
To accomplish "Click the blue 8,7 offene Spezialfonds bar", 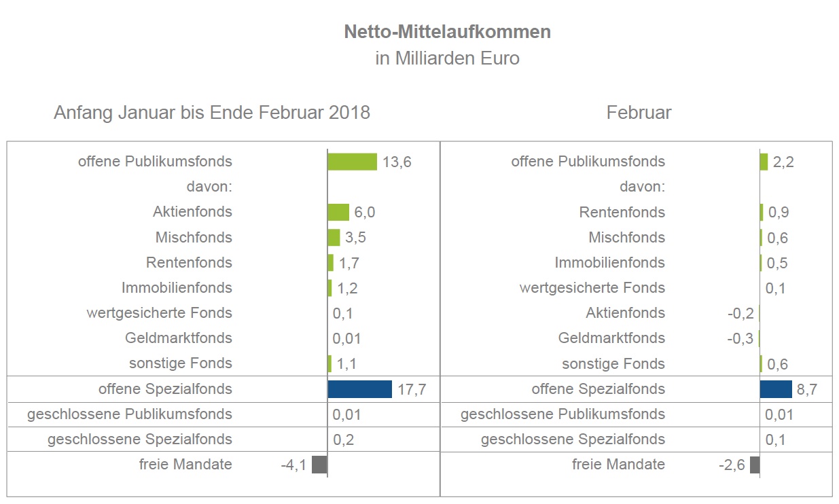I will coord(776,389).
